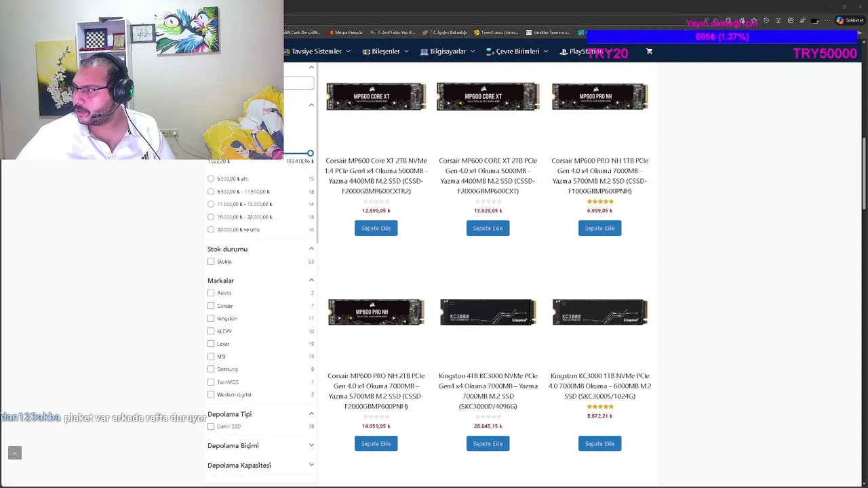
Task: Open the 7. Sınıf Fiilde Yapı bookmark
Action: click(392, 33)
